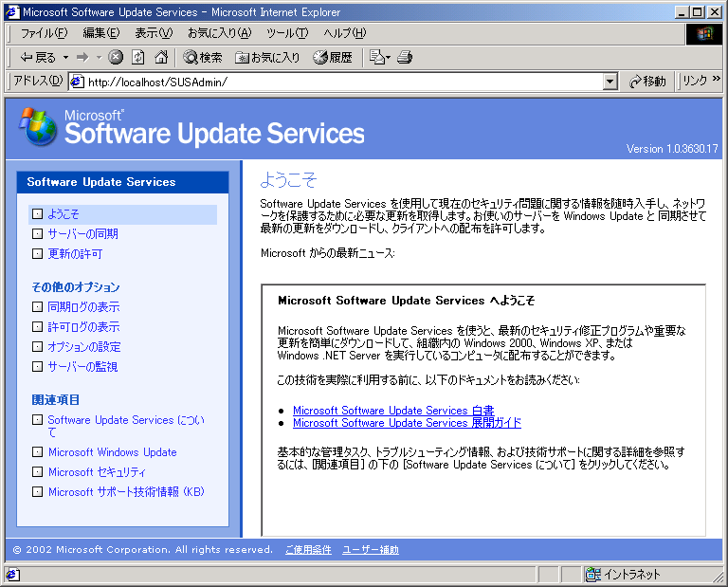The image size is (728, 587).
Task: Open the Forward history dropdown arrow
Action: click(99, 58)
